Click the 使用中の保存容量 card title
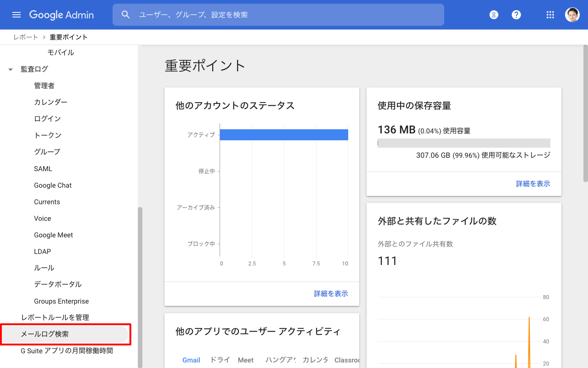This screenshot has height=368, width=588. 414,105
